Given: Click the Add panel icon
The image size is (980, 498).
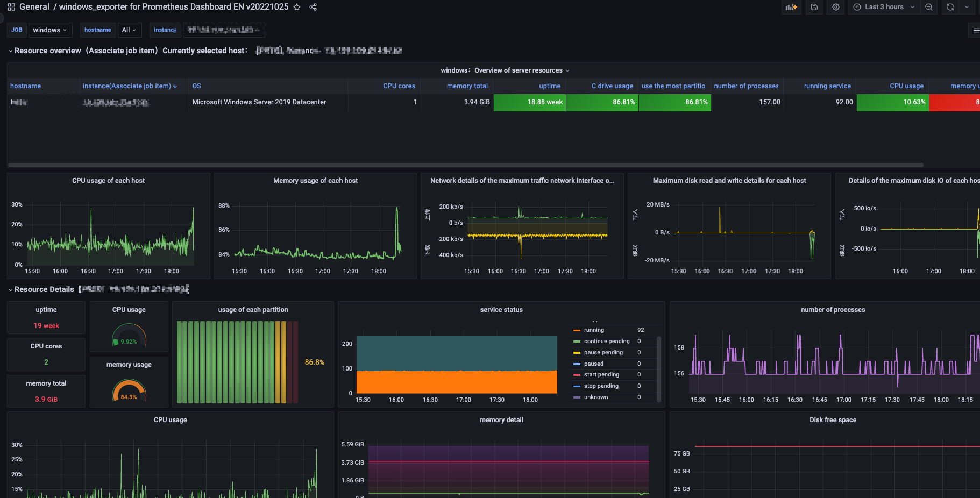Looking at the screenshot, I should (x=791, y=7).
